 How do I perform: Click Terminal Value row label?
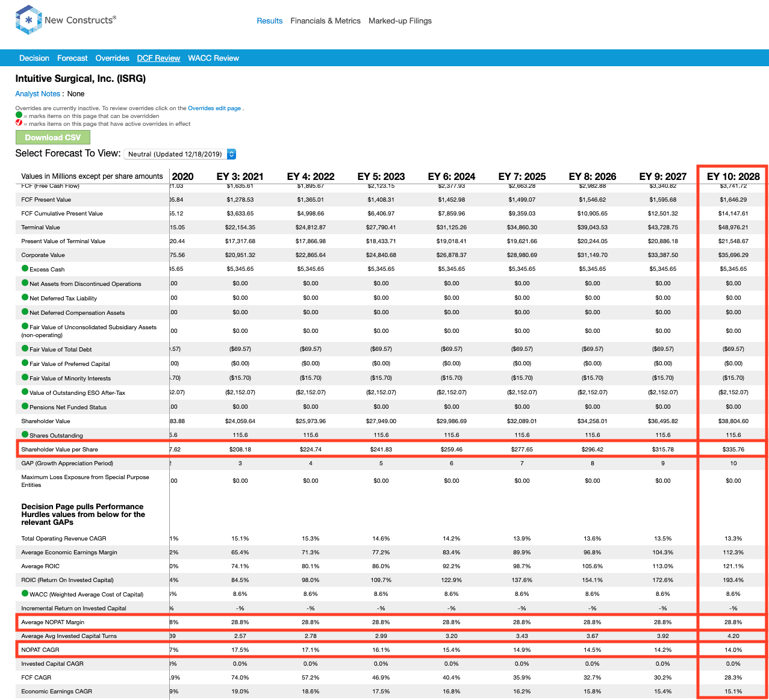(x=41, y=228)
